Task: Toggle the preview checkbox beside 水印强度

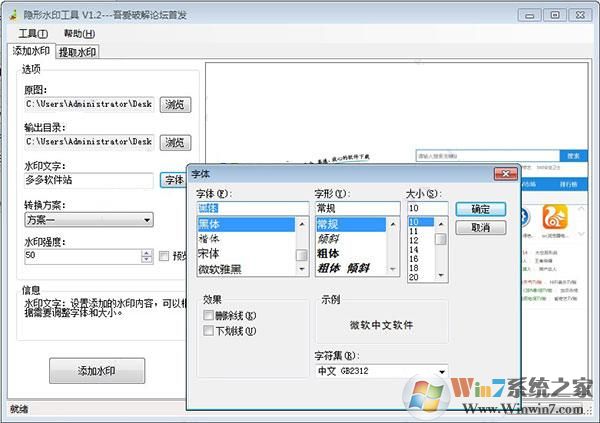Action: (x=164, y=256)
